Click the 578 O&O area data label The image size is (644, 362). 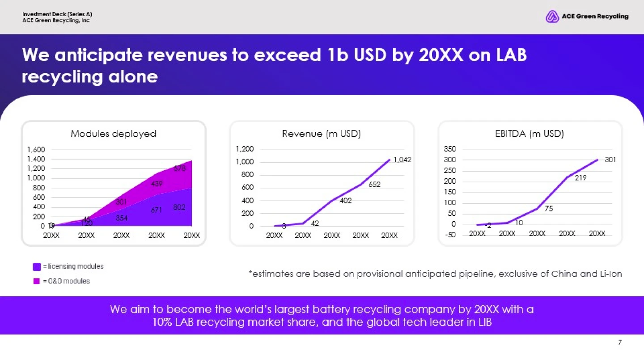tap(180, 168)
